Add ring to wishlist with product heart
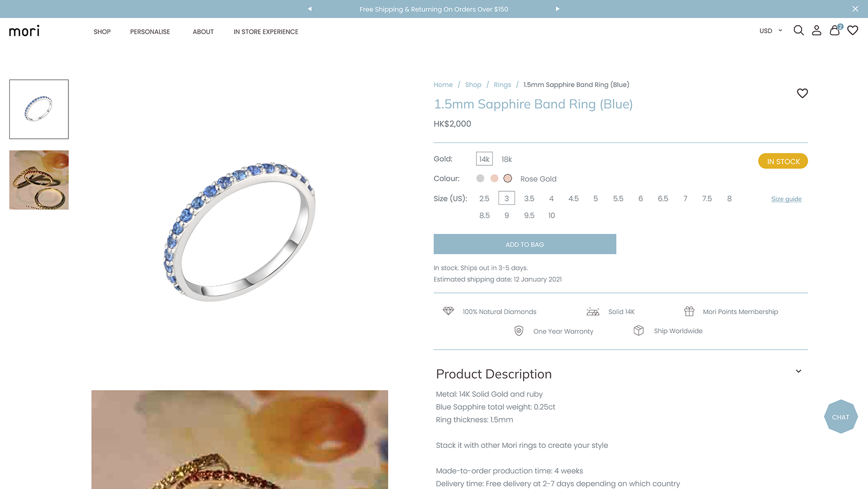Image resolution: width=868 pixels, height=489 pixels. point(803,93)
